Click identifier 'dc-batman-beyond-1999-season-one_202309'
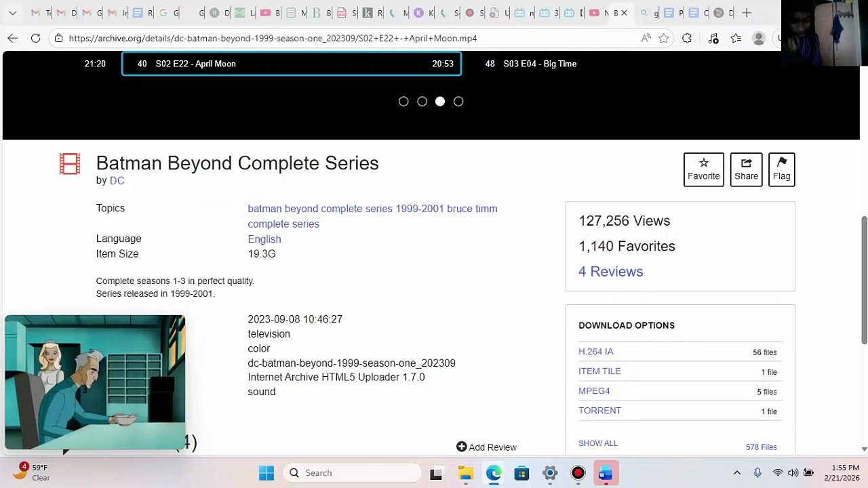Image resolution: width=868 pixels, height=488 pixels. pyautogui.click(x=351, y=363)
